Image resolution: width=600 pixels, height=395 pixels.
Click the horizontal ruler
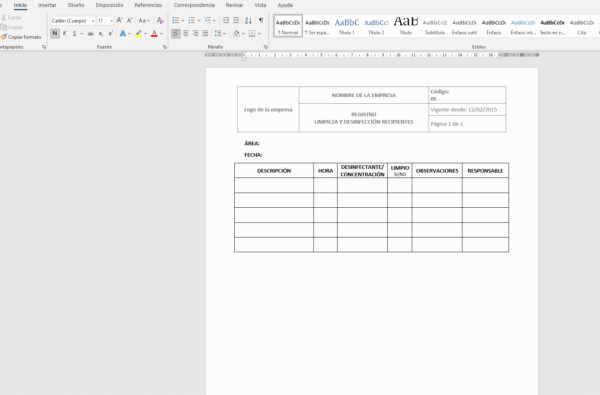(372, 55)
